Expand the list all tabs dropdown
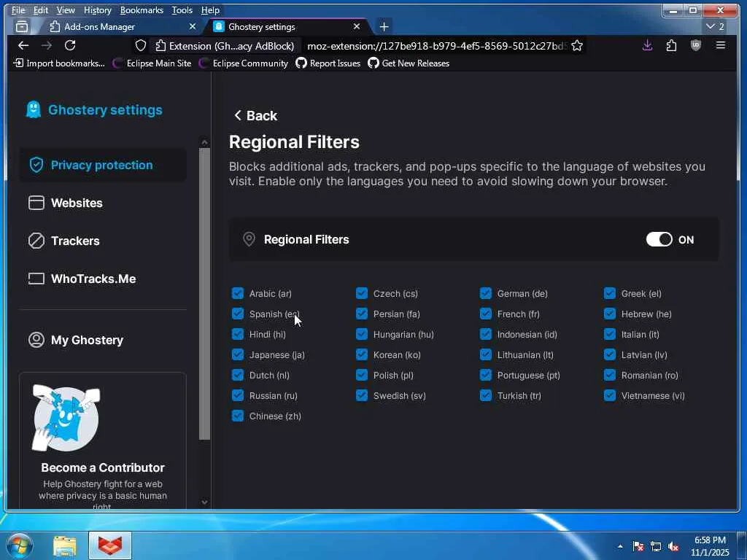747x560 pixels. [x=715, y=27]
